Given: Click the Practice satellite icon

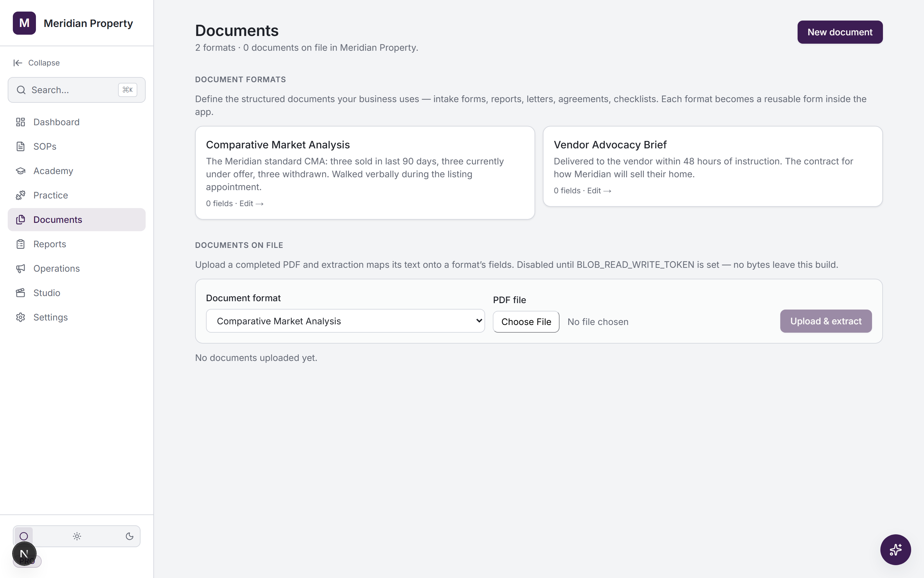Looking at the screenshot, I should pyautogui.click(x=21, y=195).
